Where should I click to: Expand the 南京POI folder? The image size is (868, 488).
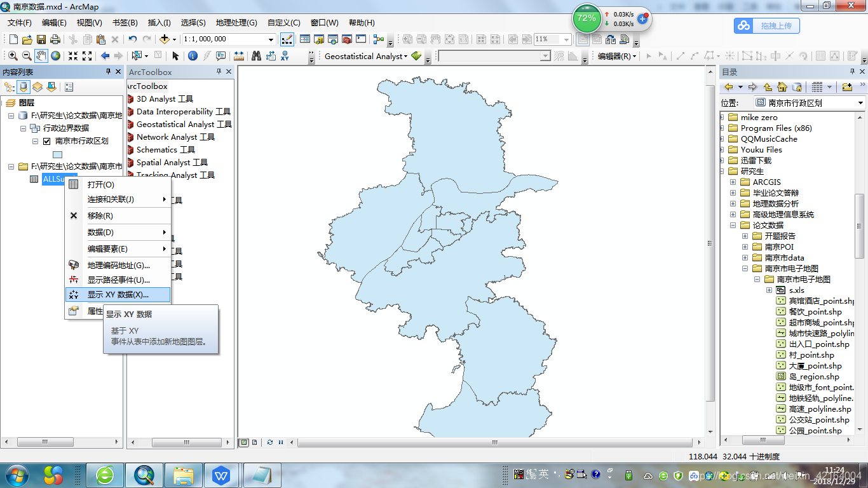tap(745, 247)
